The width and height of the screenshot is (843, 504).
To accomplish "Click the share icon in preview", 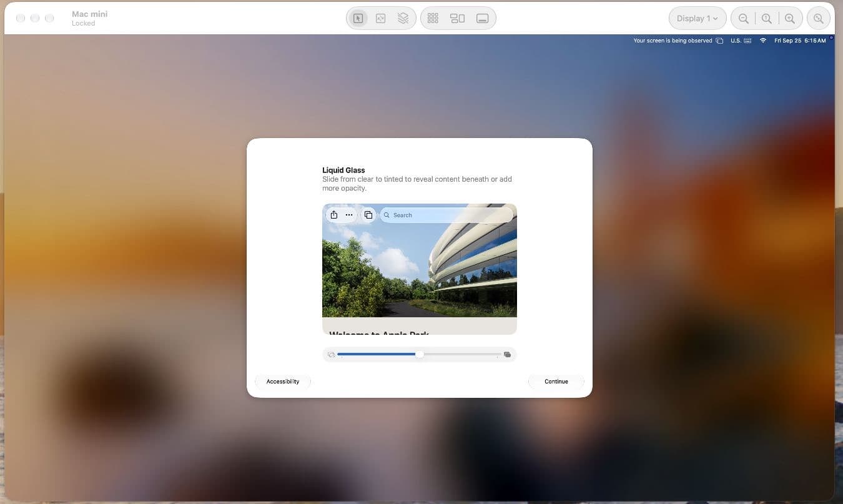I will [334, 215].
